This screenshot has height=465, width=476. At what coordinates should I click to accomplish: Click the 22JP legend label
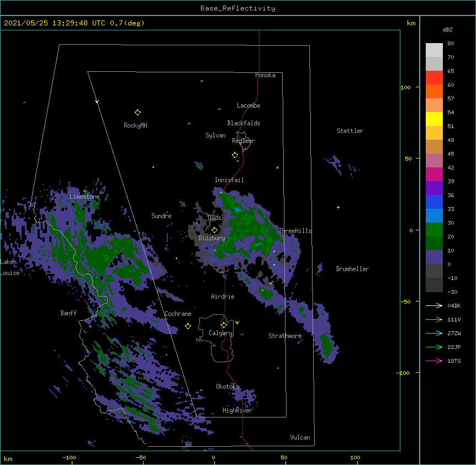[x=454, y=347]
